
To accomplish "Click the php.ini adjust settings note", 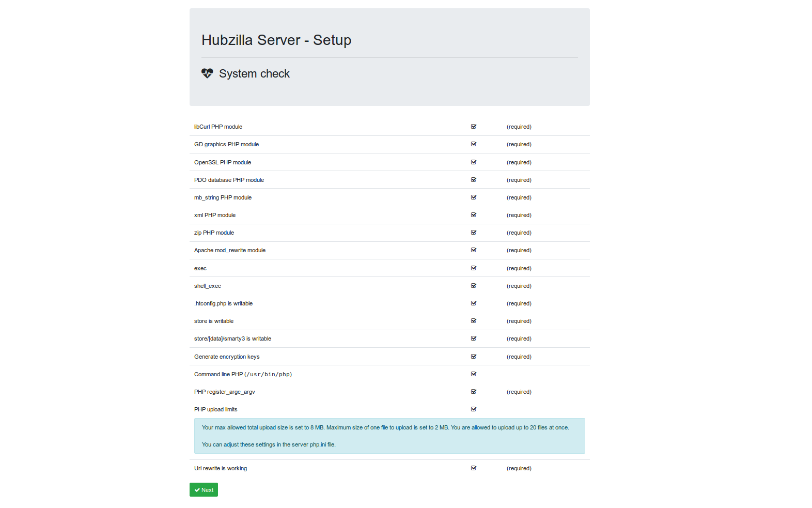I will pyautogui.click(x=269, y=444).
